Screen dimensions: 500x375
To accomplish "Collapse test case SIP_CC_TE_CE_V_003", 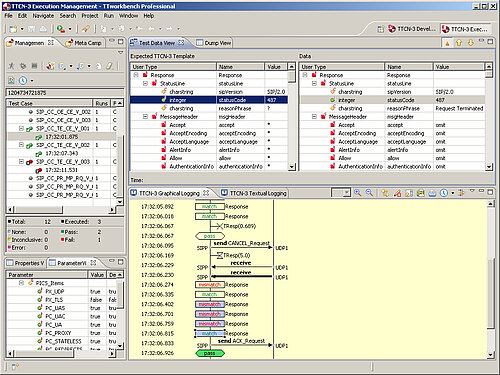I will tap(21, 162).
